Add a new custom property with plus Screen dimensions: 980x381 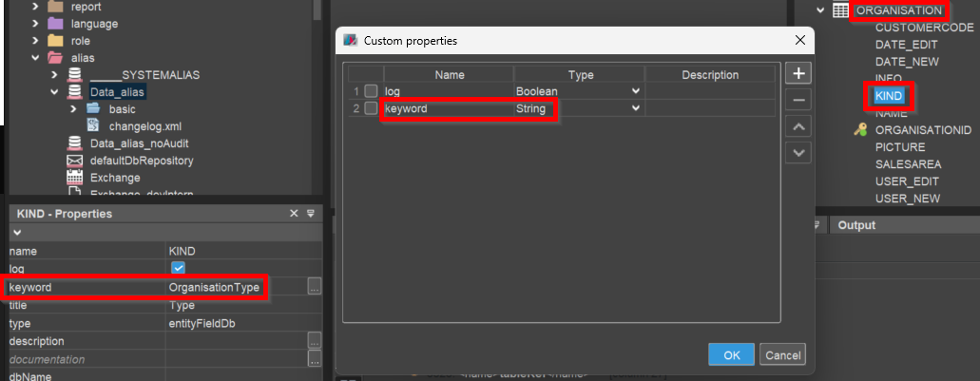pos(798,73)
